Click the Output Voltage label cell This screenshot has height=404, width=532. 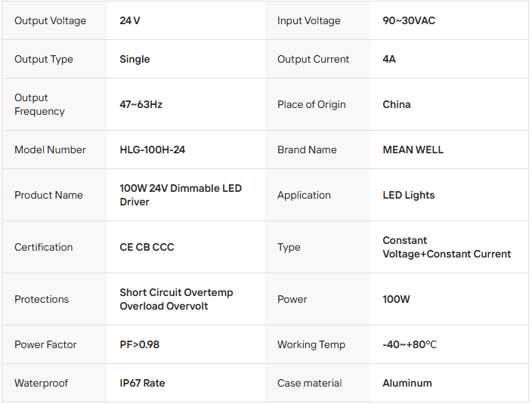click(50, 20)
